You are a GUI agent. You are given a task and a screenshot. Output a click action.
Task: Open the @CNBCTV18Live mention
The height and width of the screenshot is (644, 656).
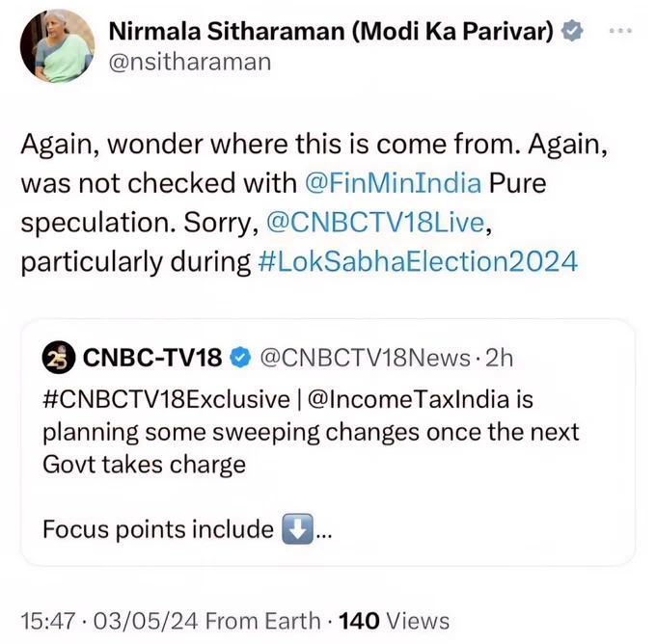(375, 222)
